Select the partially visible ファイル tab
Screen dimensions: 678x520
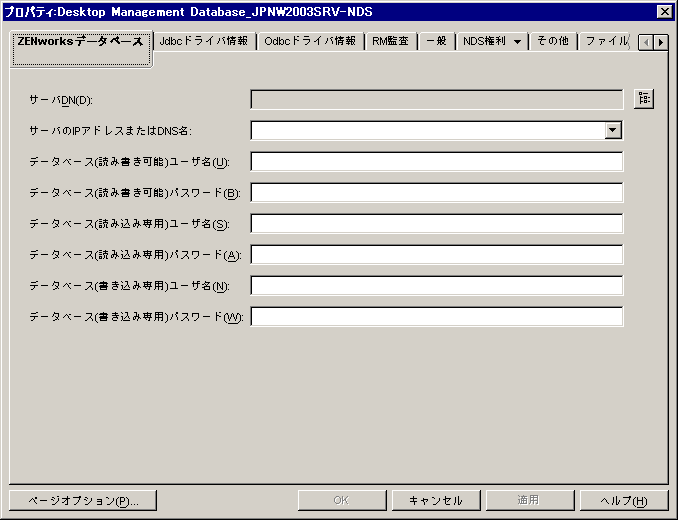606,41
